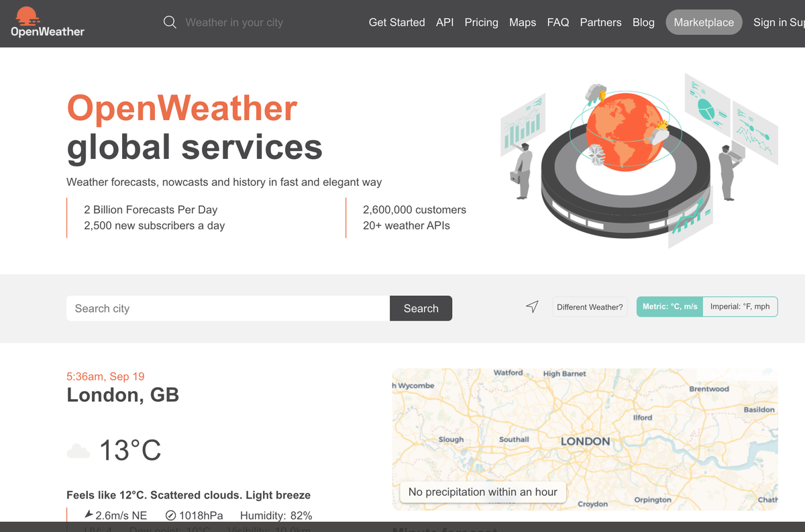
Task: Click the Feels like 12°C description
Action: [189, 495]
